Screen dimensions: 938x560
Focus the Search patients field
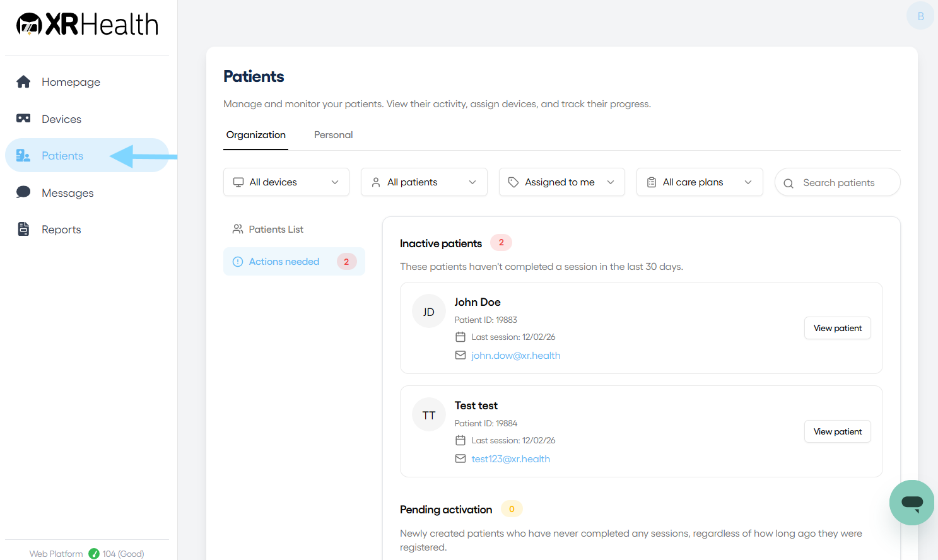click(838, 182)
